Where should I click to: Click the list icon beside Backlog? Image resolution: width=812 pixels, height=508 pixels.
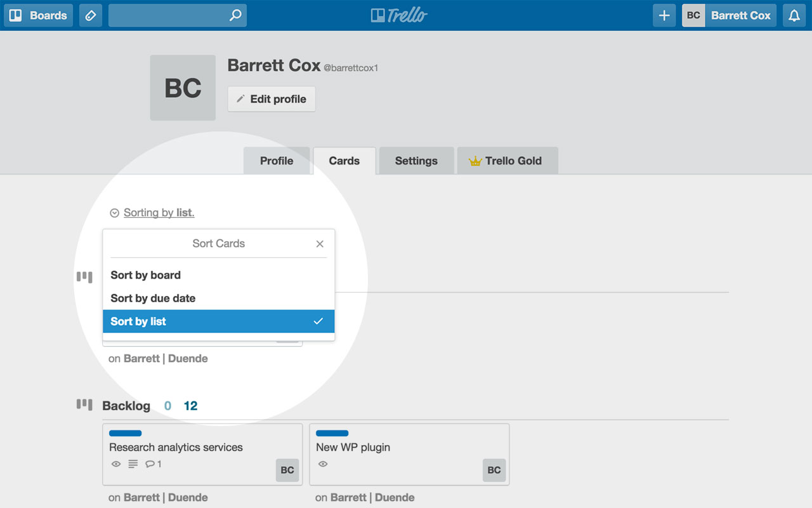click(84, 404)
